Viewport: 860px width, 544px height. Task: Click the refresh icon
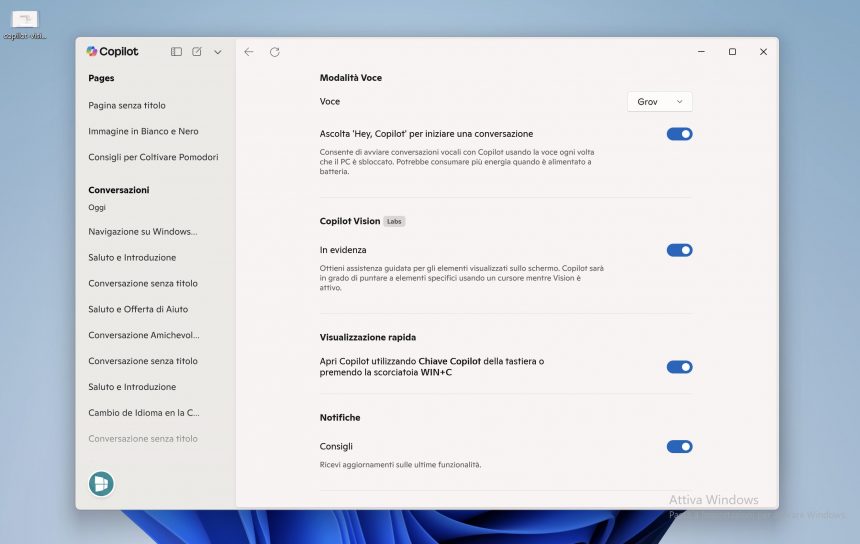pos(275,52)
